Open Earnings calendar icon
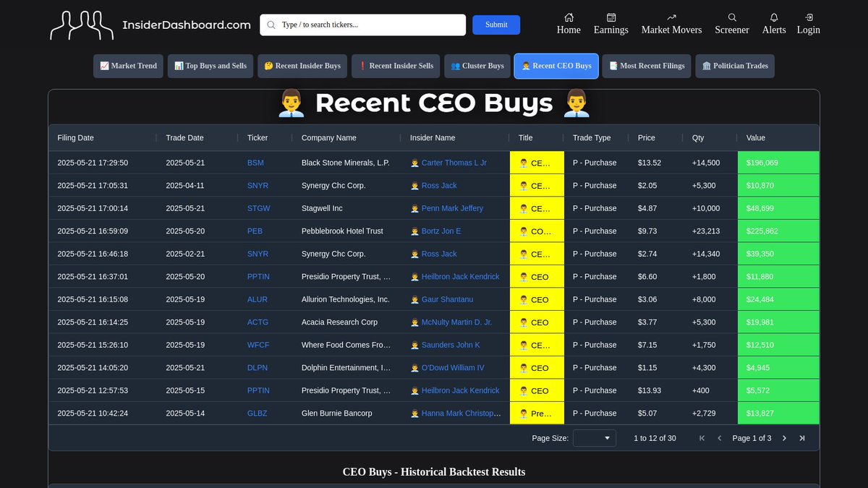 [x=611, y=17]
